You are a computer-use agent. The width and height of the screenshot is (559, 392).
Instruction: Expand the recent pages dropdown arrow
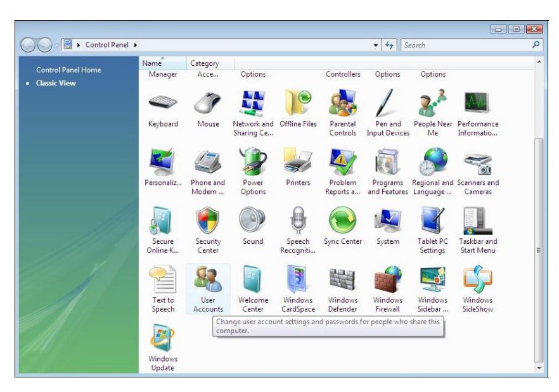tap(56, 45)
